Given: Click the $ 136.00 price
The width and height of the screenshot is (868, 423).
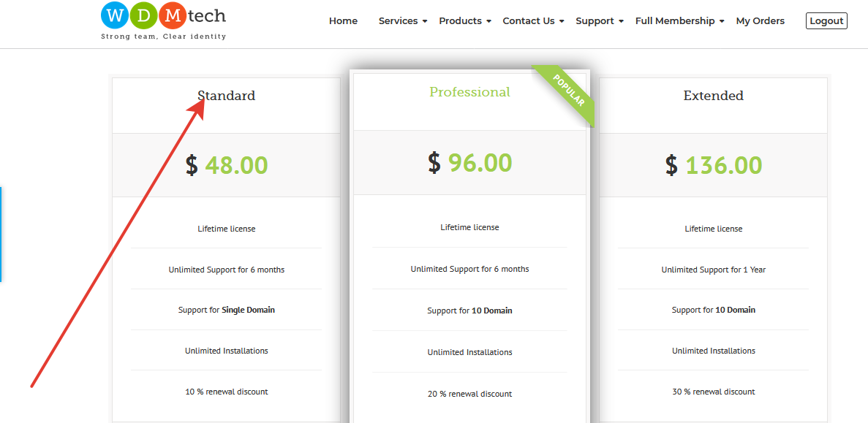Looking at the screenshot, I should 714,165.
